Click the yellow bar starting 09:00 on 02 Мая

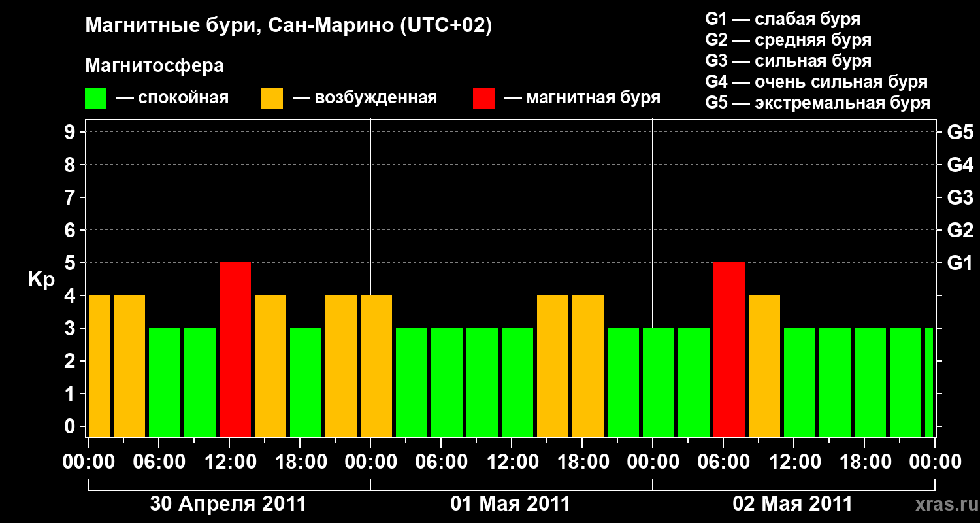click(764, 366)
